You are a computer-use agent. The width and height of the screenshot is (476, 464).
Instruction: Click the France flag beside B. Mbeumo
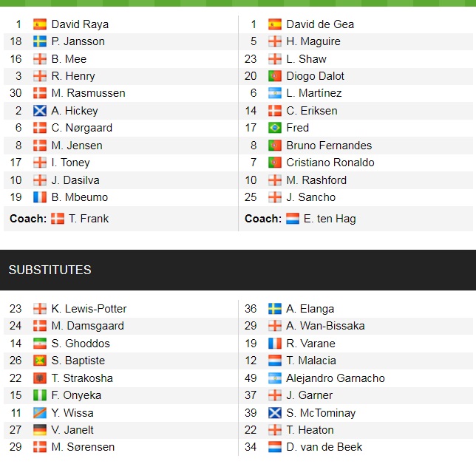(40, 197)
